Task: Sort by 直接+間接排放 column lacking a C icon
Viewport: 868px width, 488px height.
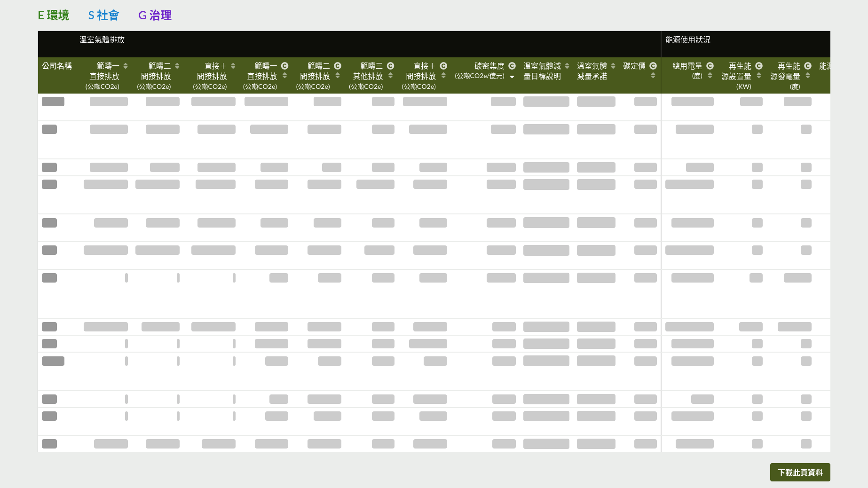Action: [233, 66]
